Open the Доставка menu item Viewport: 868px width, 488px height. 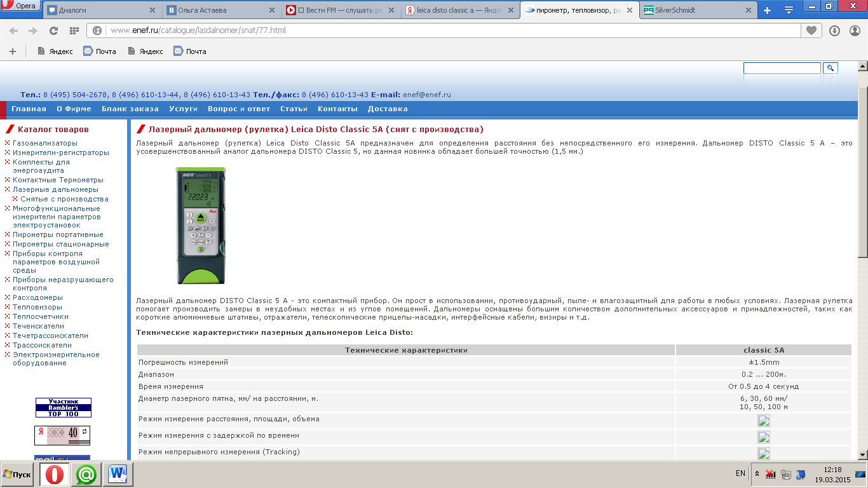pos(388,109)
